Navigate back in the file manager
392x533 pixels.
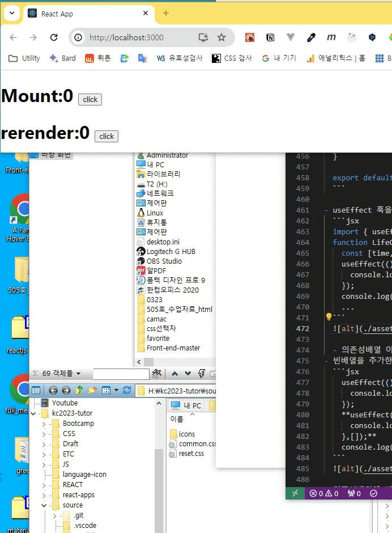53,390
